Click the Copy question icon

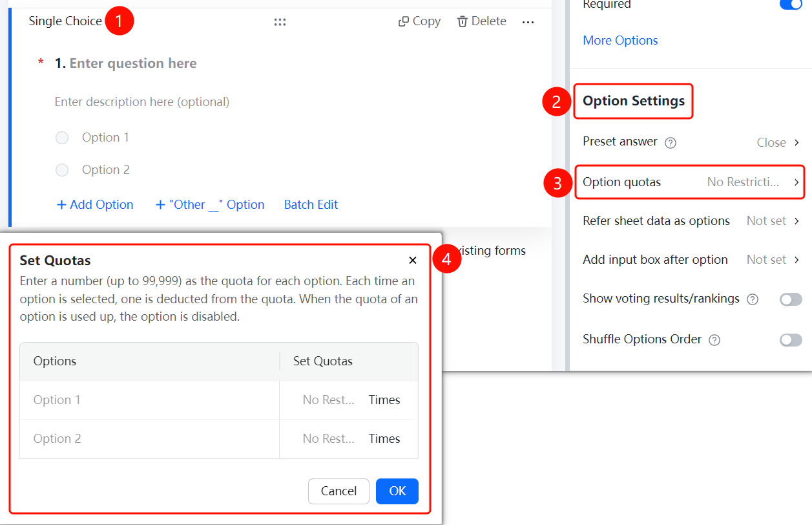[404, 21]
